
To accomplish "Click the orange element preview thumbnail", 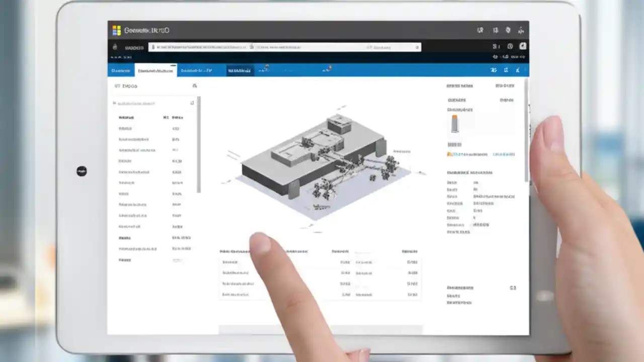I will 454,123.
